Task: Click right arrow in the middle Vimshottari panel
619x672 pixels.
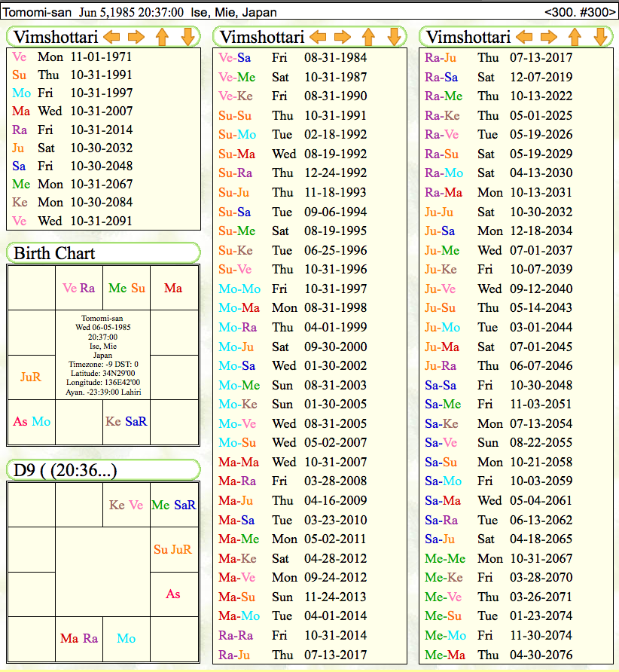Action: pos(343,37)
